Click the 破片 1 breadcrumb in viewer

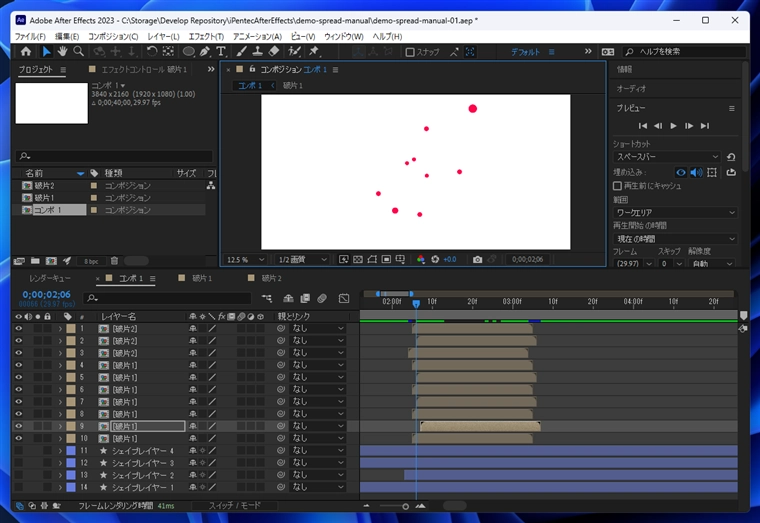(x=293, y=85)
